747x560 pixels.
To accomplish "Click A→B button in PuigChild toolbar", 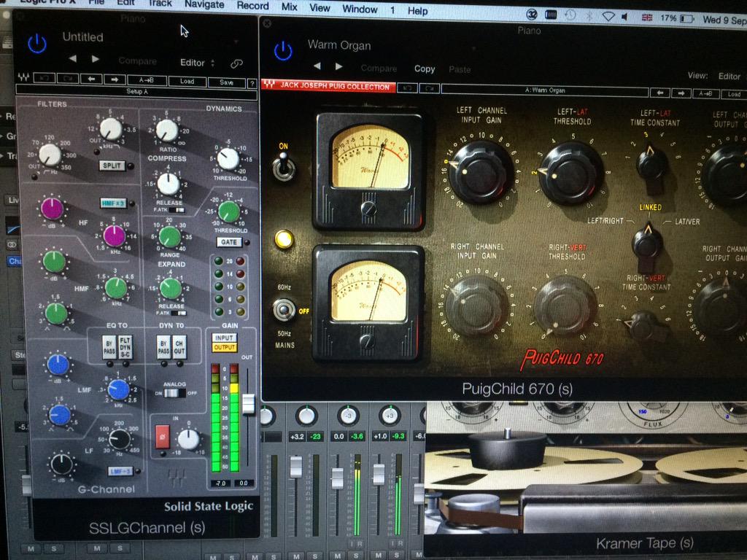I will point(705,94).
